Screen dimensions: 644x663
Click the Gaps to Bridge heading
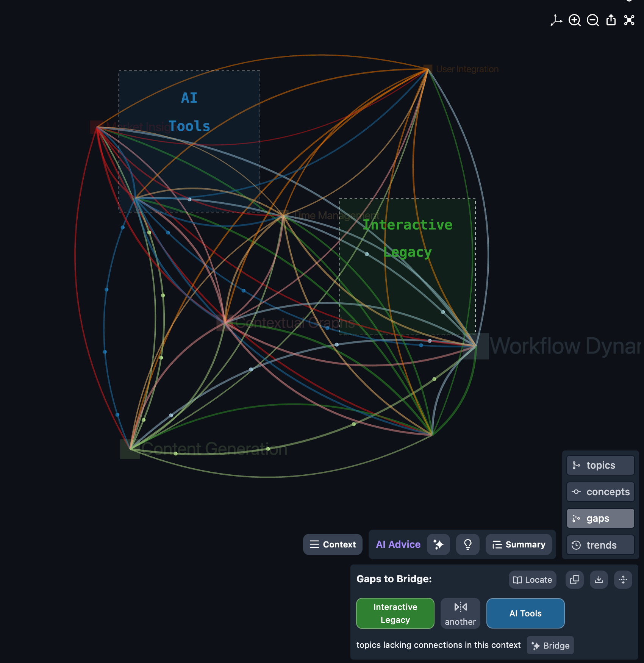[394, 579]
